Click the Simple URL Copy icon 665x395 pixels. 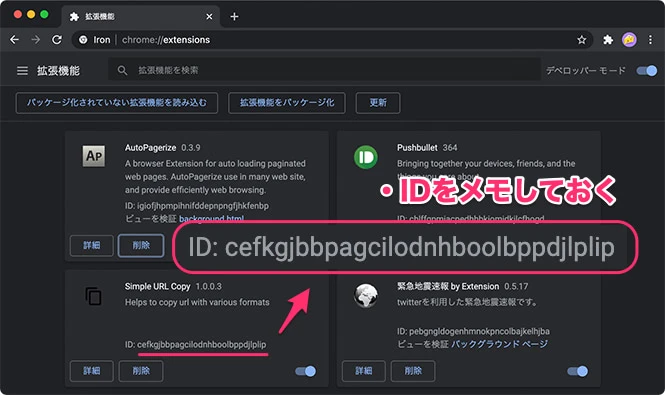[x=94, y=296]
